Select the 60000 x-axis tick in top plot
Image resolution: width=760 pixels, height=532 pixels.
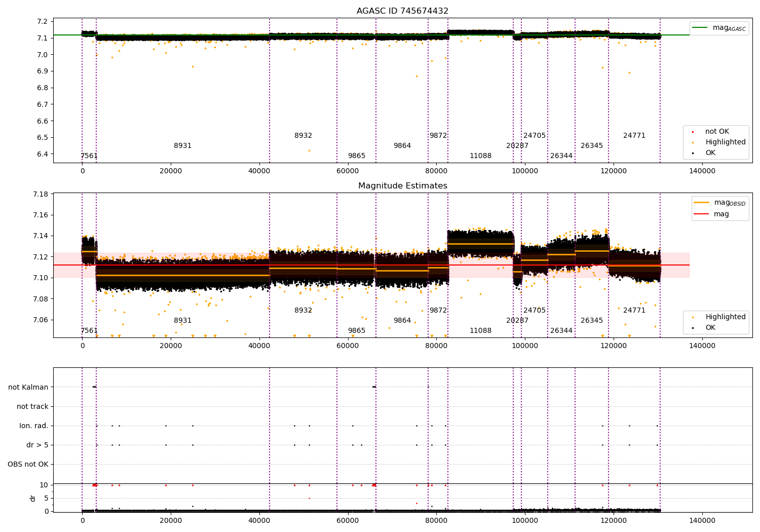point(348,171)
